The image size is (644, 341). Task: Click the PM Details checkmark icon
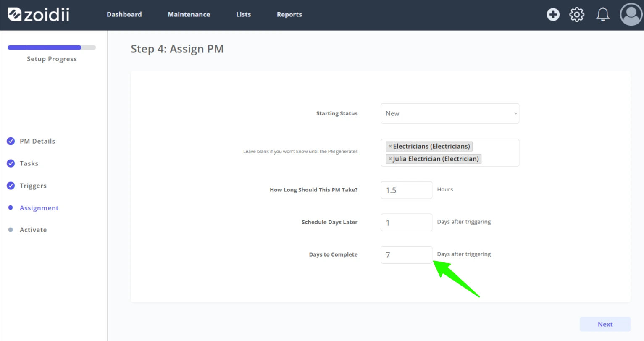(x=11, y=141)
